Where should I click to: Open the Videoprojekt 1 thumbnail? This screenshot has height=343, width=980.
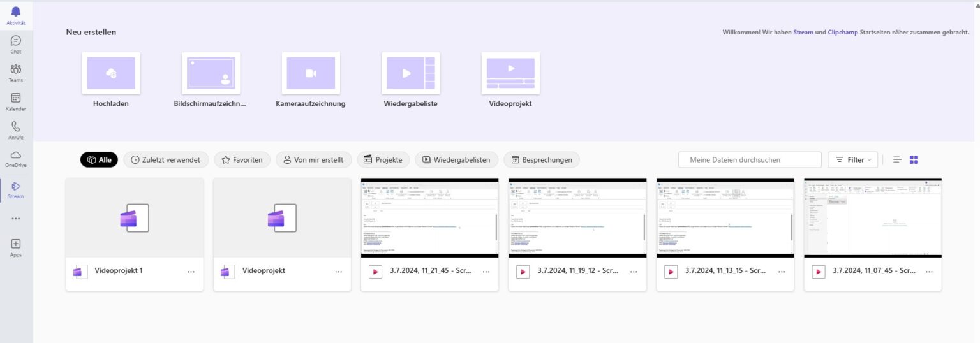135,217
